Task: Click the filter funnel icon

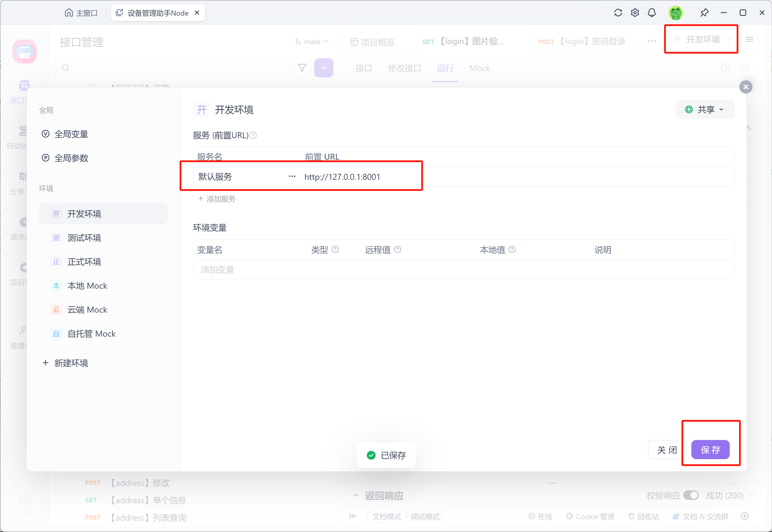Action: click(302, 68)
